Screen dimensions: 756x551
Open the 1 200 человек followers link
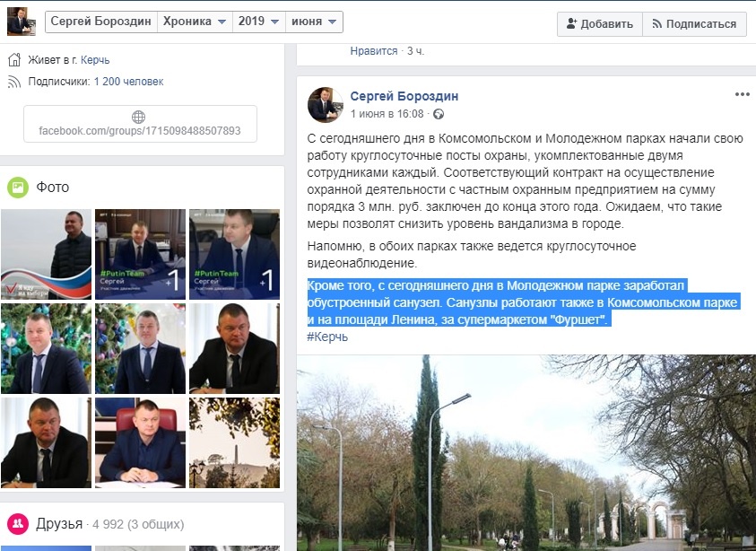(128, 82)
